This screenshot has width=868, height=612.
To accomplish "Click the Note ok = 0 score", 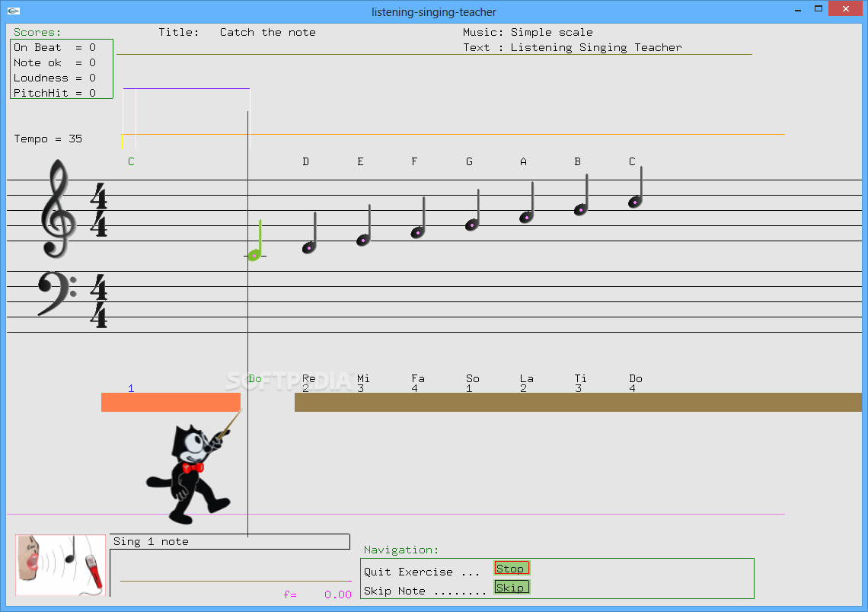I will 55,62.
